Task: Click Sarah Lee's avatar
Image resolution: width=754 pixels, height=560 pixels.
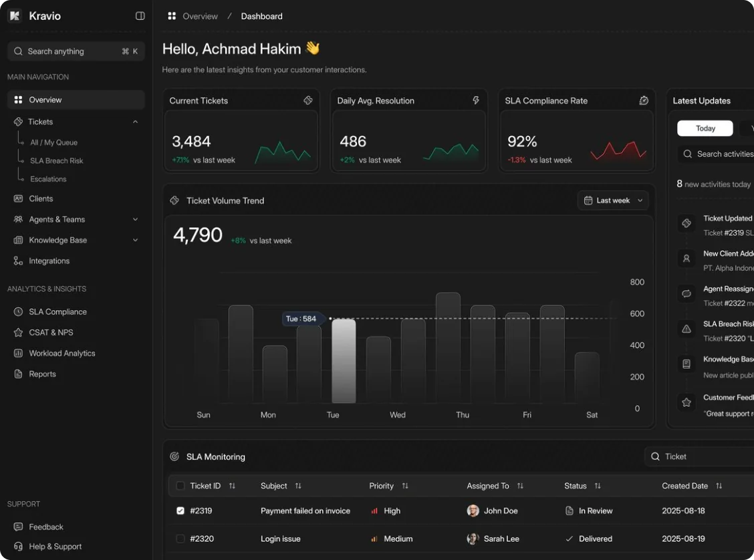Action: pyautogui.click(x=473, y=539)
